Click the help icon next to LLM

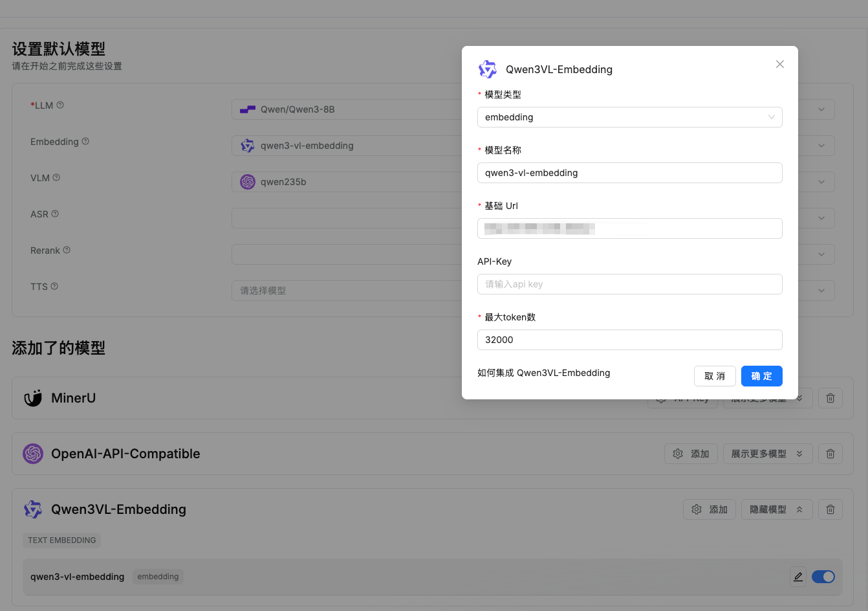point(60,105)
